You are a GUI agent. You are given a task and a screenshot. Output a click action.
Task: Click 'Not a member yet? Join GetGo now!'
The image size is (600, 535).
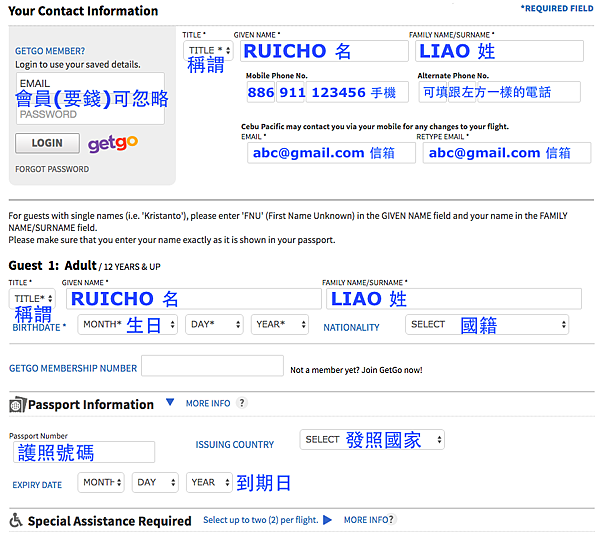(x=356, y=370)
